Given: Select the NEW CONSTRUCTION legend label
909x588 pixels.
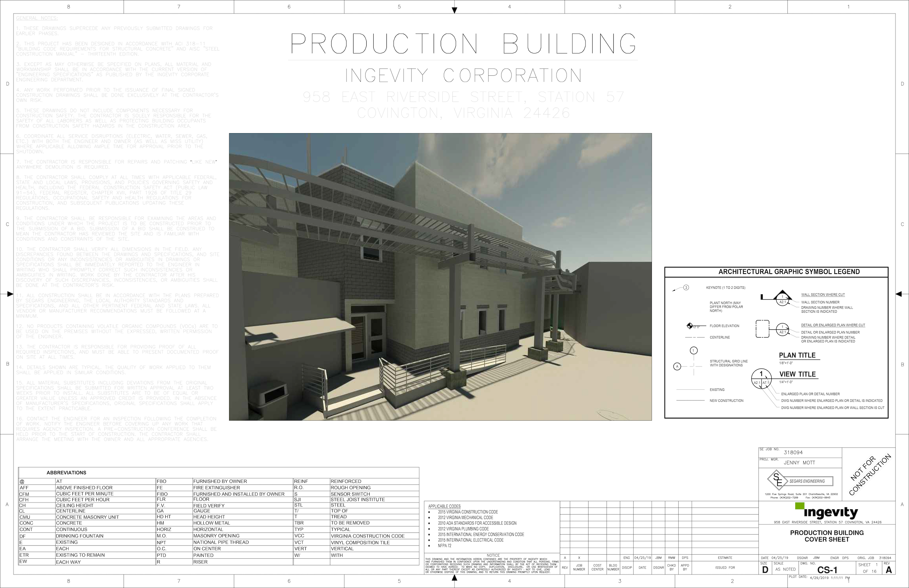Looking at the screenshot, I should [x=727, y=401].
